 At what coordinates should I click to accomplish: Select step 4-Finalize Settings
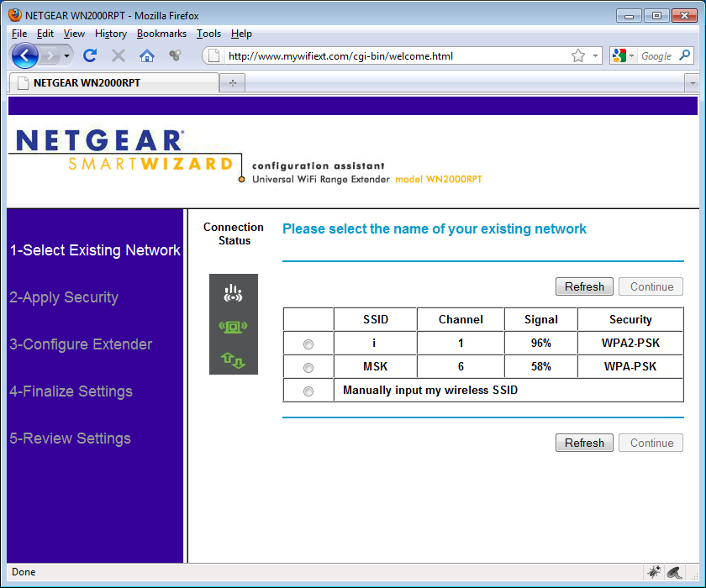click(71, 391)
